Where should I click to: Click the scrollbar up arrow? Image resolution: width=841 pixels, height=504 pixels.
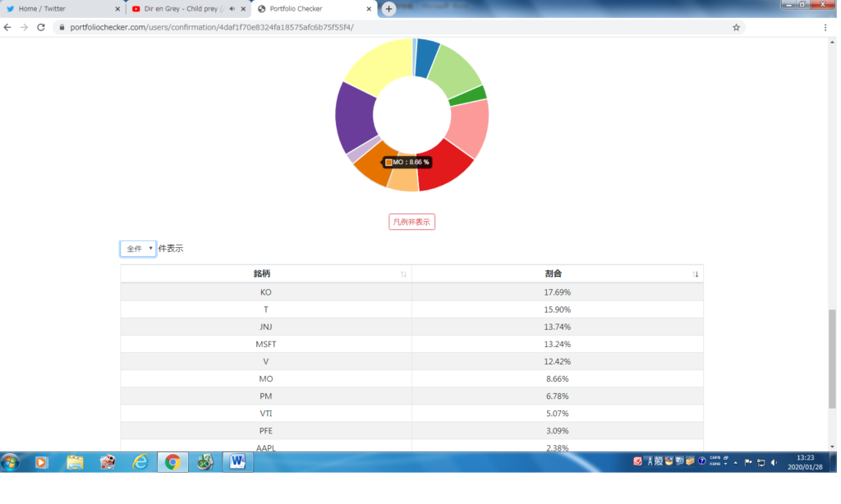click(x=833, y=42)
